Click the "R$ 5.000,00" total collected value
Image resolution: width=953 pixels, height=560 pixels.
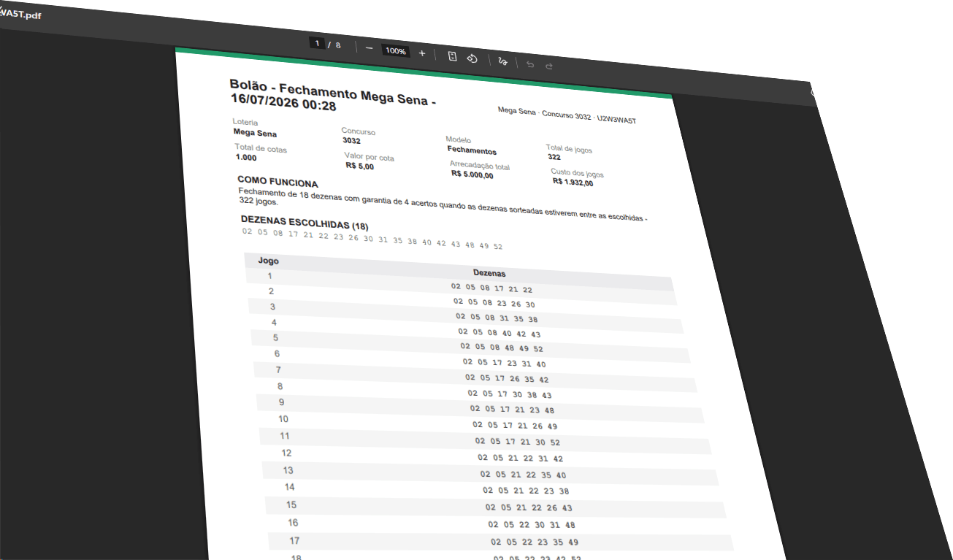click(x=472, y=174)
